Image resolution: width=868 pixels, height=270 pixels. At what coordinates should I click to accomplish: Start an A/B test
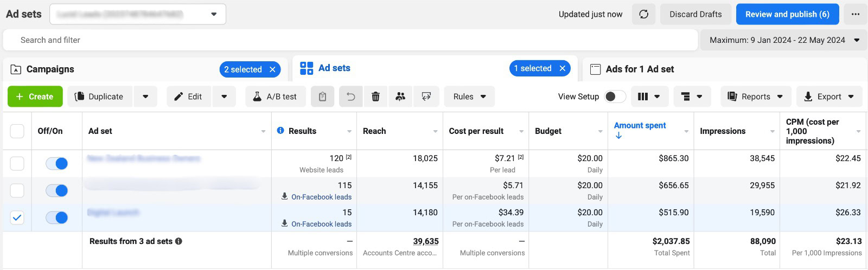tap(276, 97)
